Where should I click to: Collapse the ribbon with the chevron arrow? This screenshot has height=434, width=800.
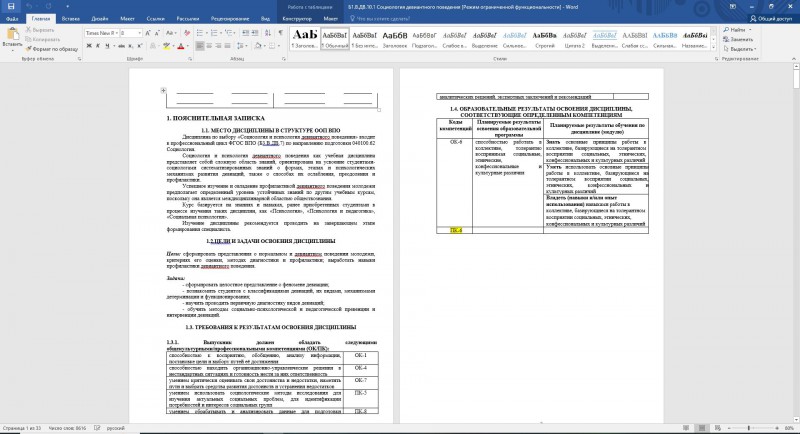point(794,59)
